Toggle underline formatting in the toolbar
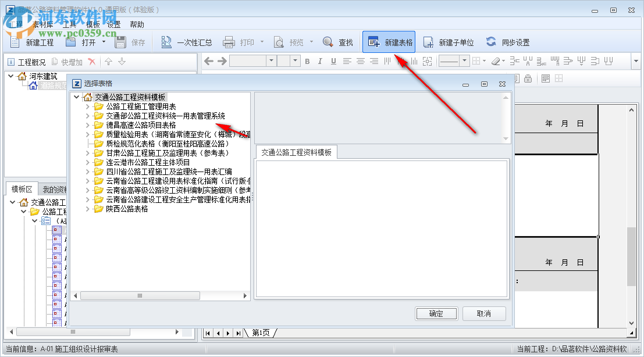Screen dimensions: 644x357 pyautogui.click(x=332, y=60)
